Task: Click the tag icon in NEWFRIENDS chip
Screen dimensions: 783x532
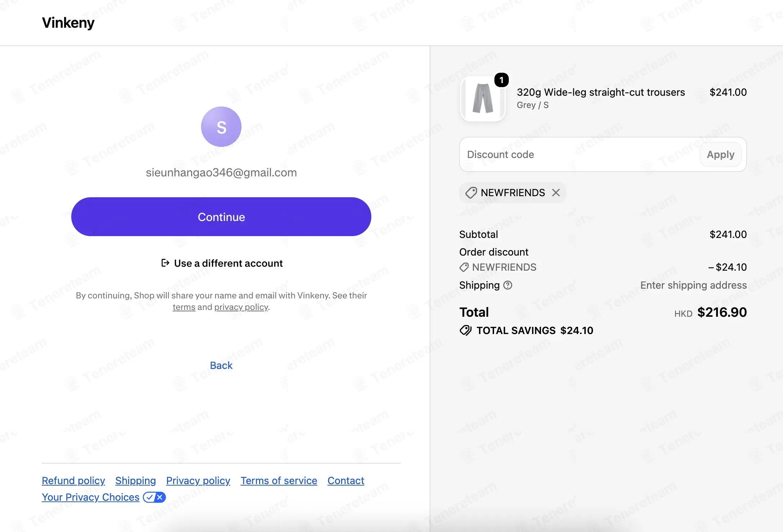Action: pyautogui.click(x=471, y=193)
